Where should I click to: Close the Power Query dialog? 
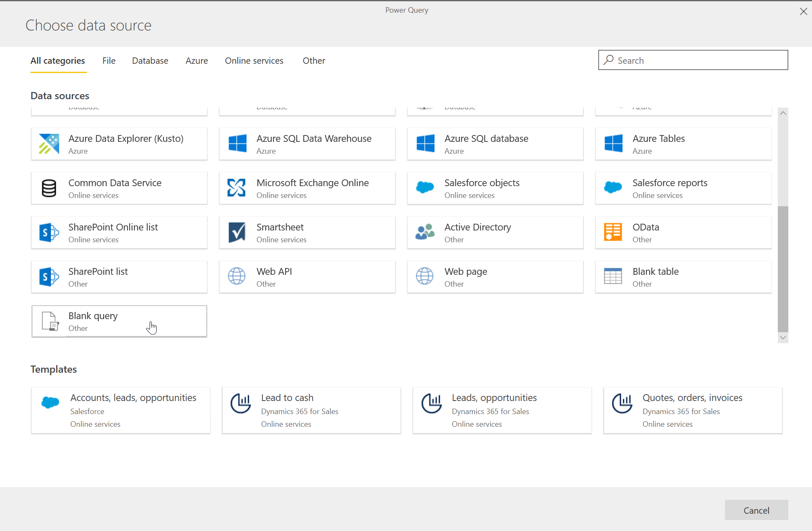[x=804, y=11]
